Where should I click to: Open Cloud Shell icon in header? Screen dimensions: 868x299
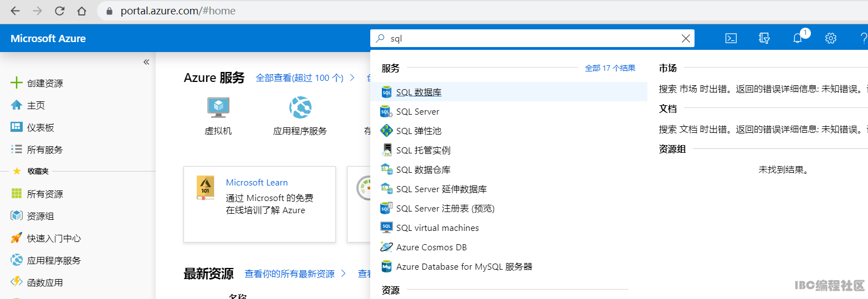tap(731, 38)
